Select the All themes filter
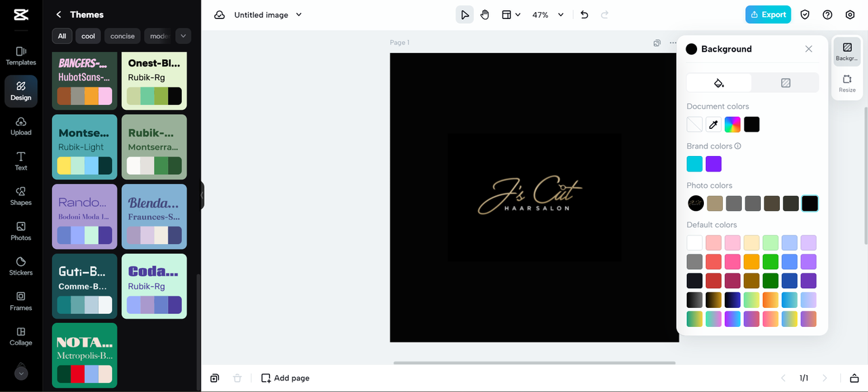Viewport: 868px width, 392px height. tap(62, 36)
